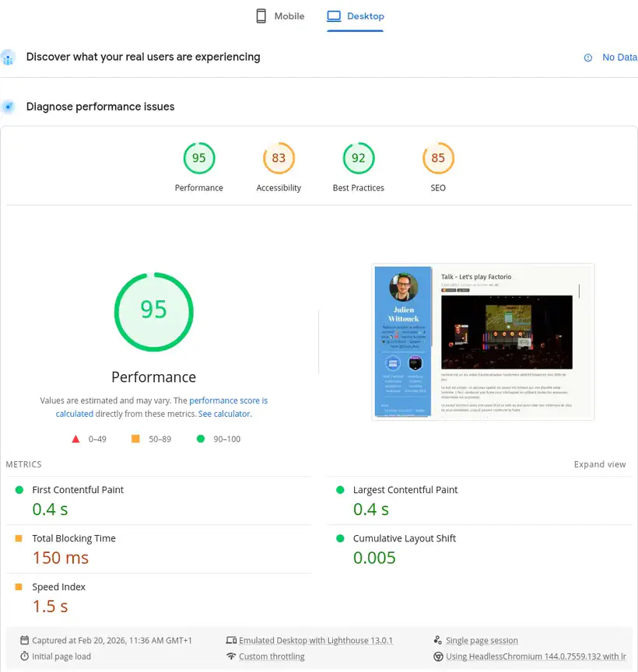Image resolution: width=638 pixels, height=672 pixels.
Task: Open the See calculator link
Action: coord(223,414)
